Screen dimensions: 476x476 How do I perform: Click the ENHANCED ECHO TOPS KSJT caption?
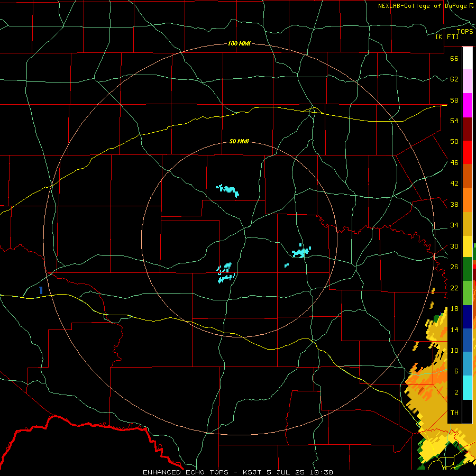238,472
